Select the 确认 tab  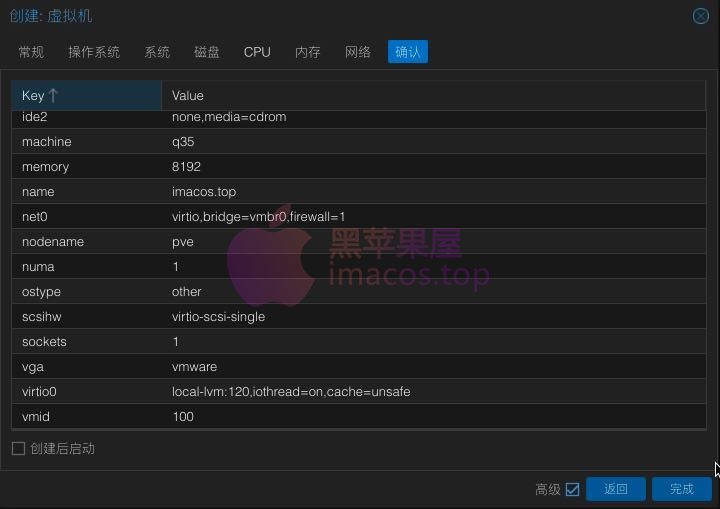(x=408, y=52)
